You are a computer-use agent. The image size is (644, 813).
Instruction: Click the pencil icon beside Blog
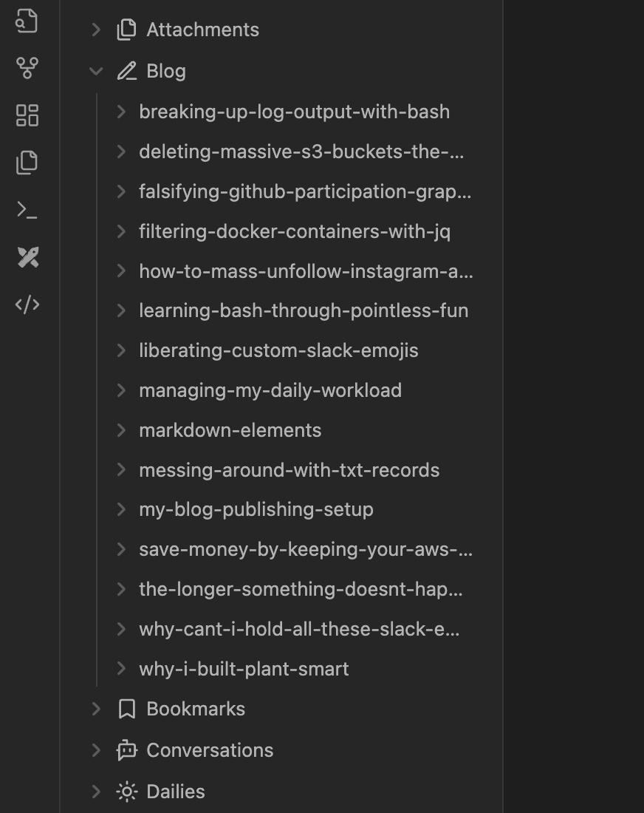click(127, 71)
